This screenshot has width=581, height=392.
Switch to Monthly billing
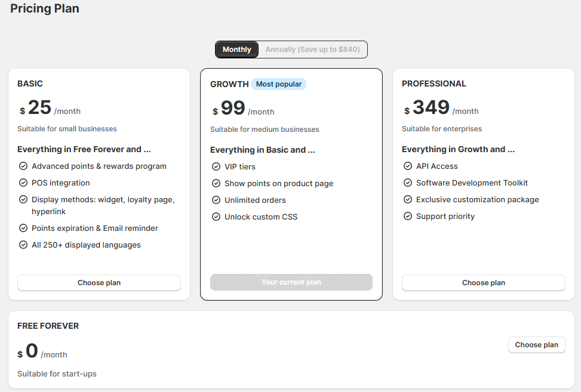(x=237, y=50)
